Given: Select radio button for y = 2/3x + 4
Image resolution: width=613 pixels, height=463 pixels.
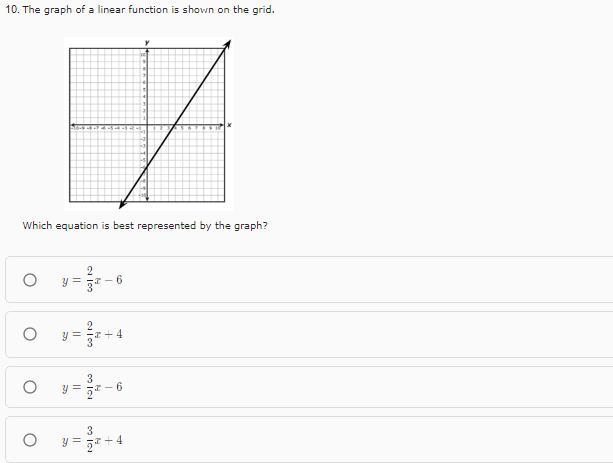Looking at the screenshot, I should tap(30, 334).
